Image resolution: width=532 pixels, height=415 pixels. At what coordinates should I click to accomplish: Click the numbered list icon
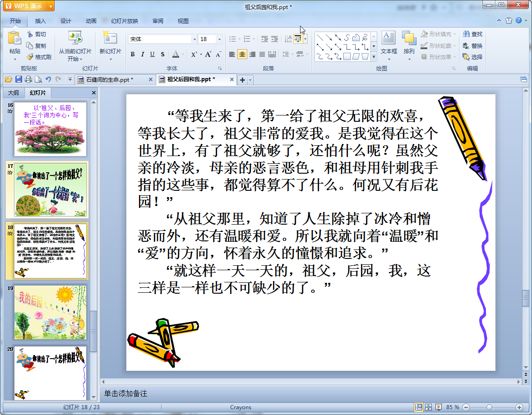(247, 39)
